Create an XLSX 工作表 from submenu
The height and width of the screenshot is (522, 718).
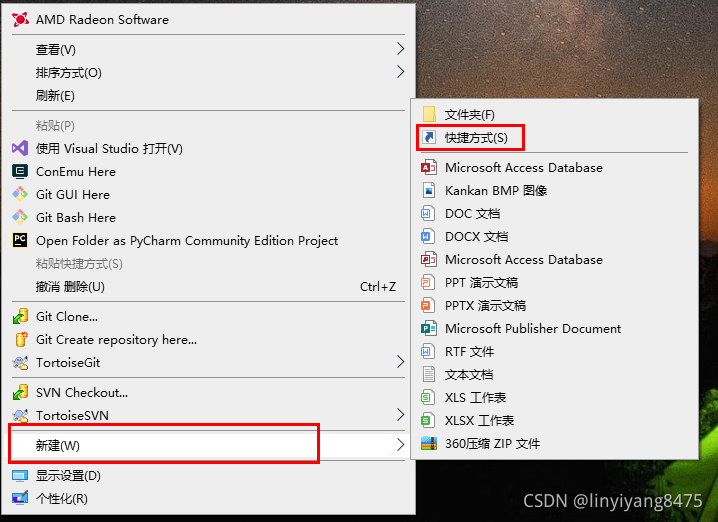click(x=555, y=420)
